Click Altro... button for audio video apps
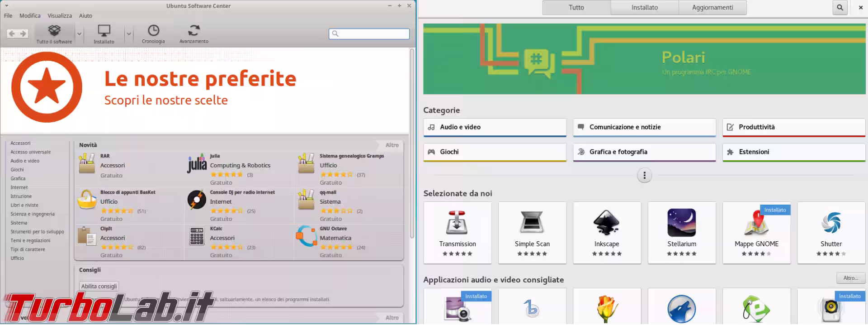The image size is (868, 325). point(850,278)
